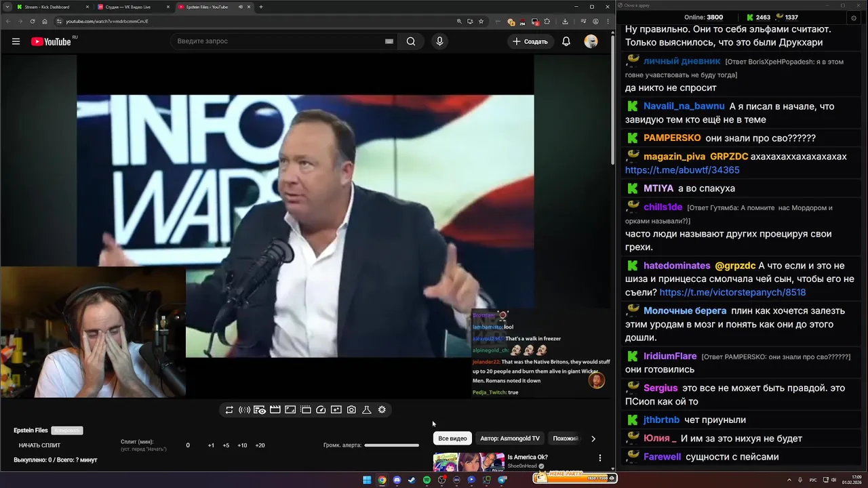Go to the YouTube home logo
This screenshot has width=868, height=488.
tap(51, 41)
